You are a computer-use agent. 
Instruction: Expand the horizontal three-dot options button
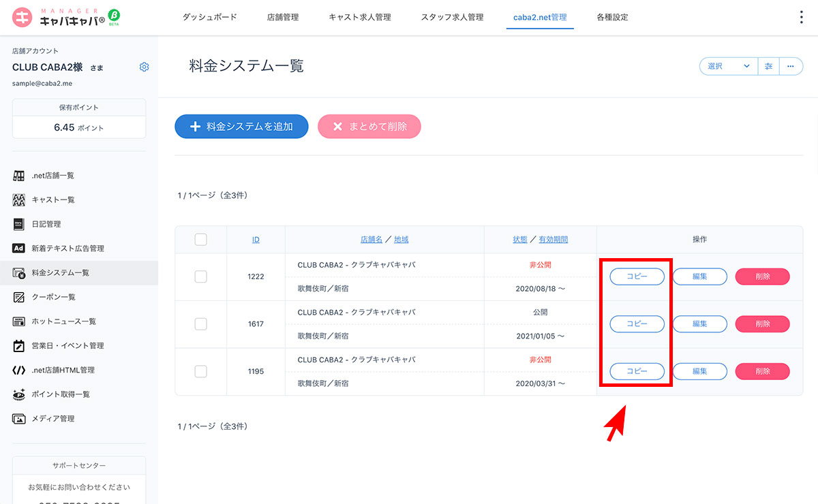click(x=791, y=66)
